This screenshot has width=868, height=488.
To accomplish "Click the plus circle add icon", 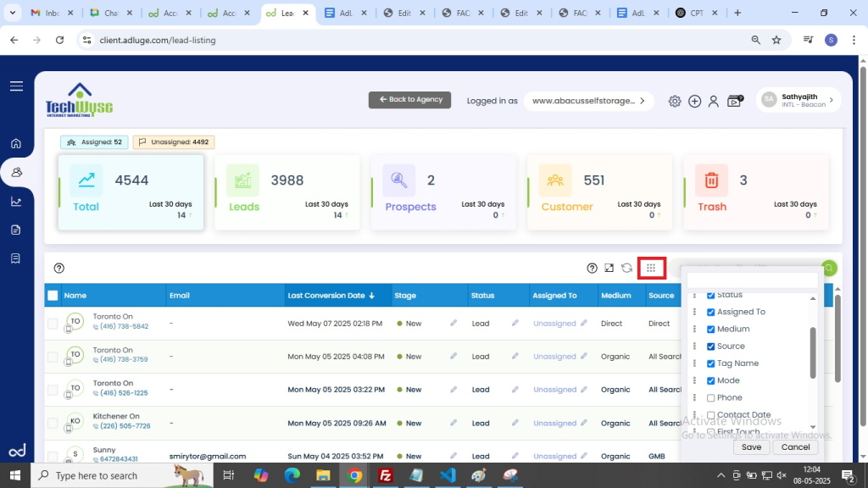I will (694, 101).
